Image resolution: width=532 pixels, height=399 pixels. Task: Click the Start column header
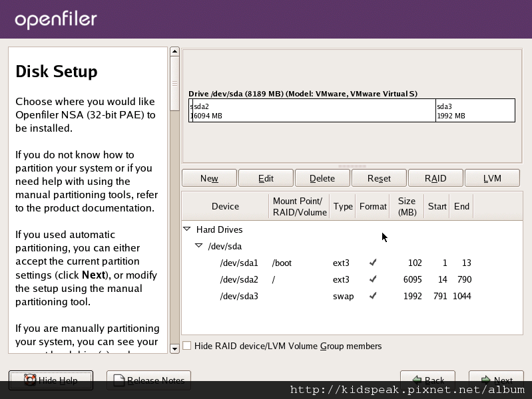click(437, 206)
